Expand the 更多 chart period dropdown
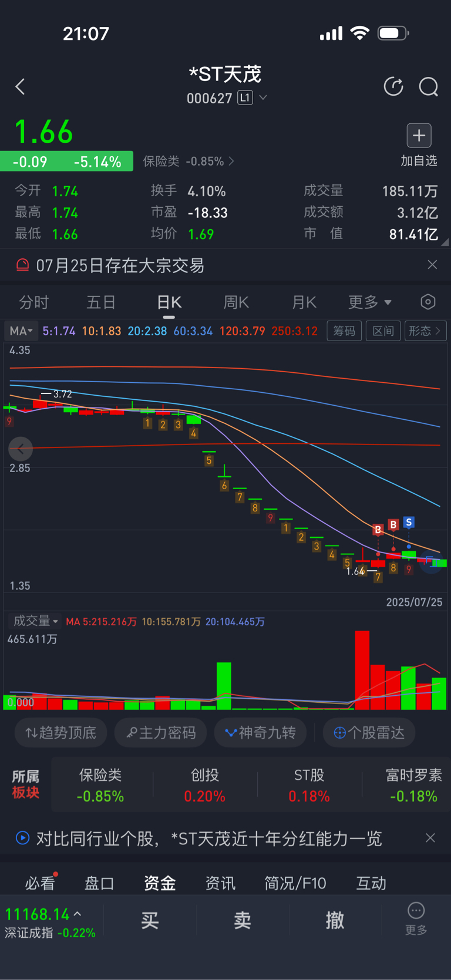This screenshot has height=980, width=451. 370,302
